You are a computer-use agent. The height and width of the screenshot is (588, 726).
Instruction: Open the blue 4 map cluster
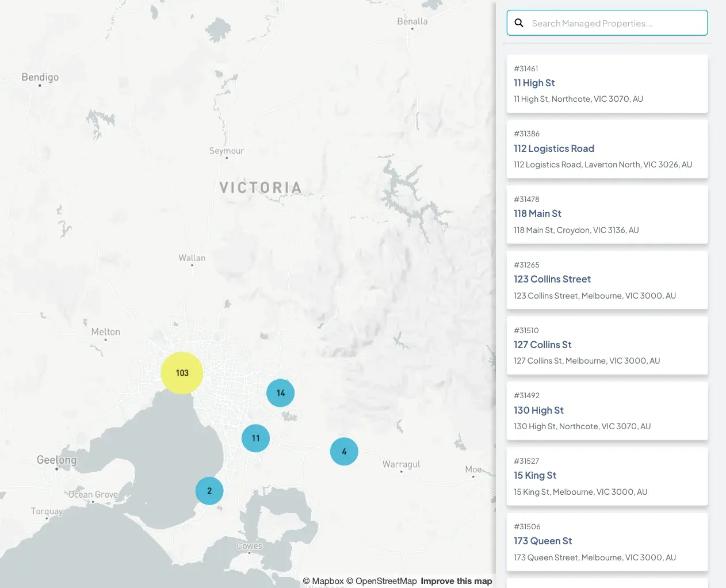(344, 452)
